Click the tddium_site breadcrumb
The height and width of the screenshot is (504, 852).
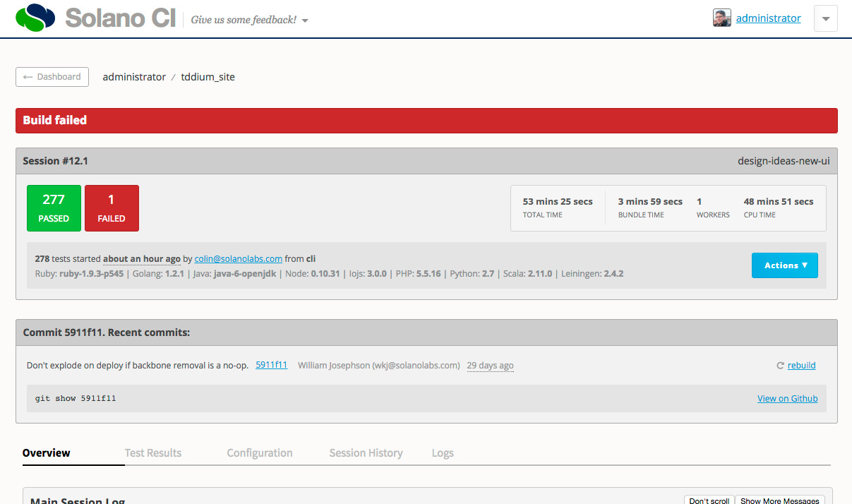coord(208,77)
